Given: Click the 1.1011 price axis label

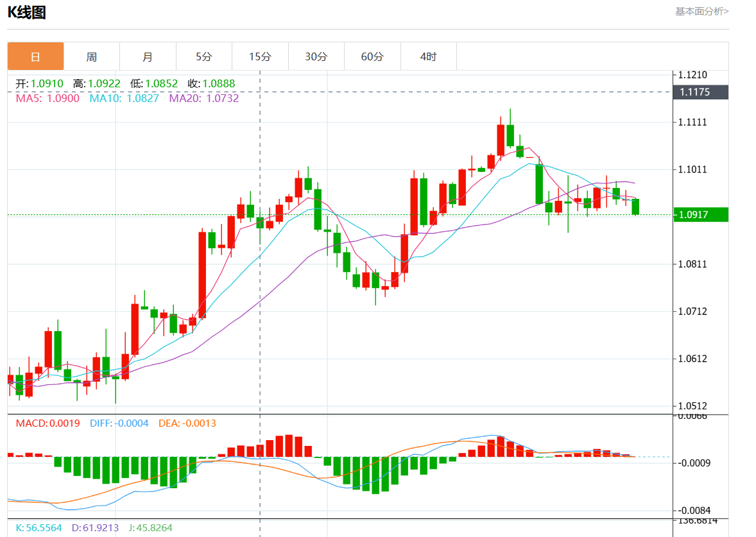Looking at the screenshot, I should [x=692, y=169].
